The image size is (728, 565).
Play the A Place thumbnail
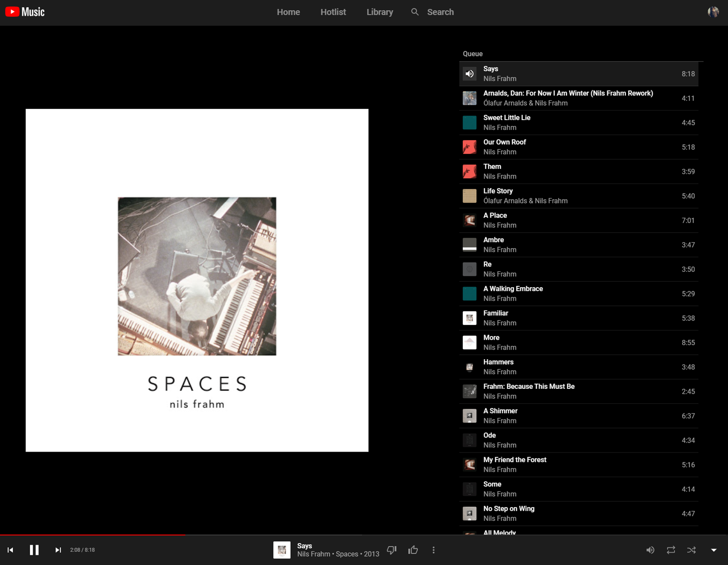coord(470,220)
